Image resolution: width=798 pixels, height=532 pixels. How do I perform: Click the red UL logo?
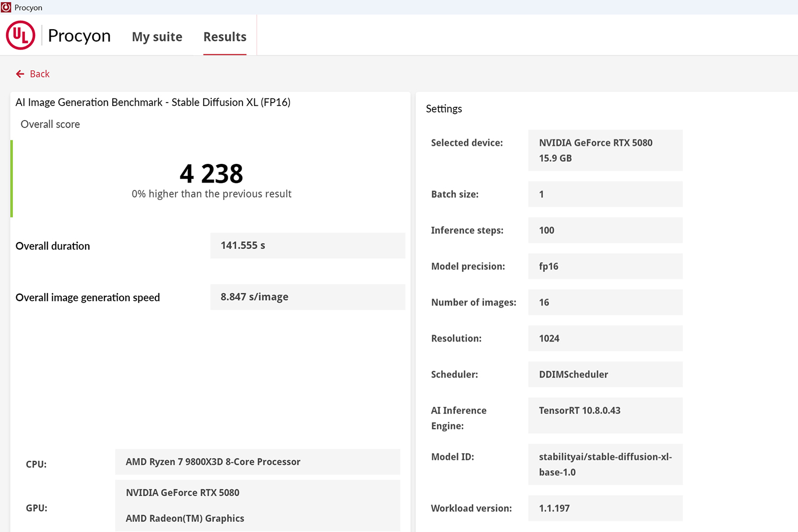click(20, 36)
